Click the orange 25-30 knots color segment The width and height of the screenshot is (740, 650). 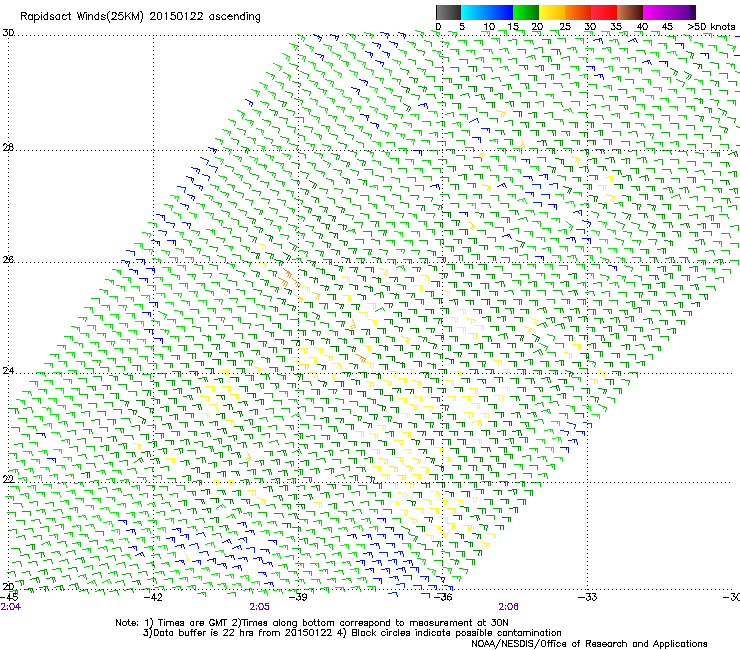578,12
